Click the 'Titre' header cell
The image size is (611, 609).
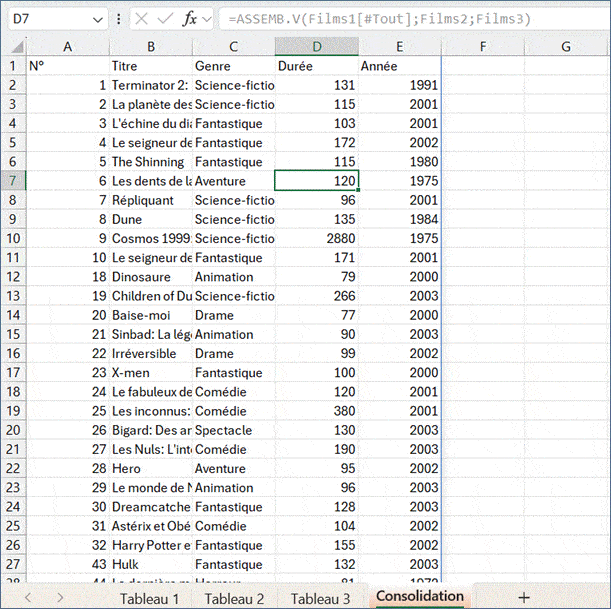click(x=151, y=66)
